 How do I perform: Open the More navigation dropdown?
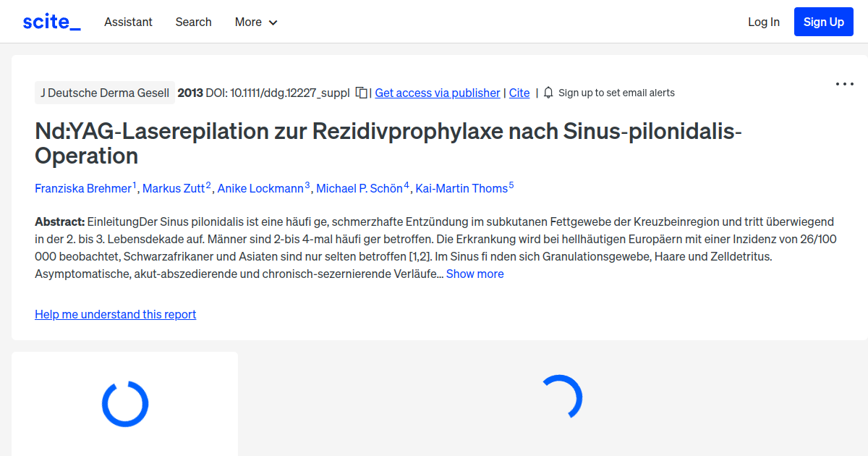point(255,22)
